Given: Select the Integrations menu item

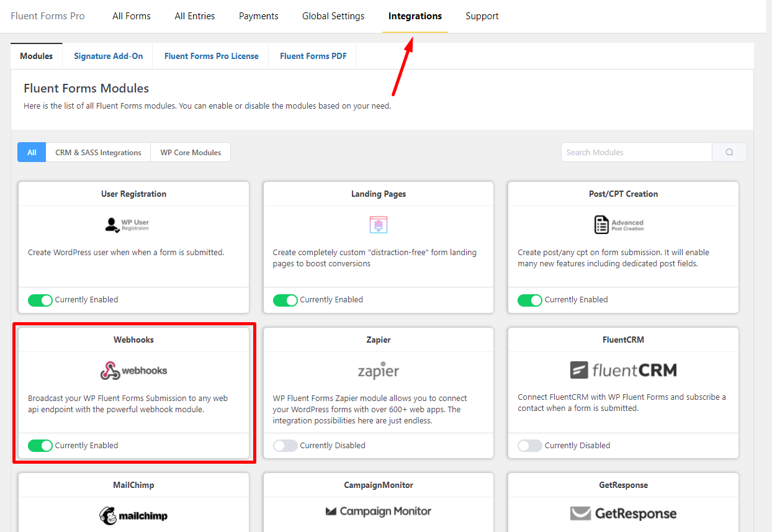Looking at the screenshot, I should [x=415, y=16].
